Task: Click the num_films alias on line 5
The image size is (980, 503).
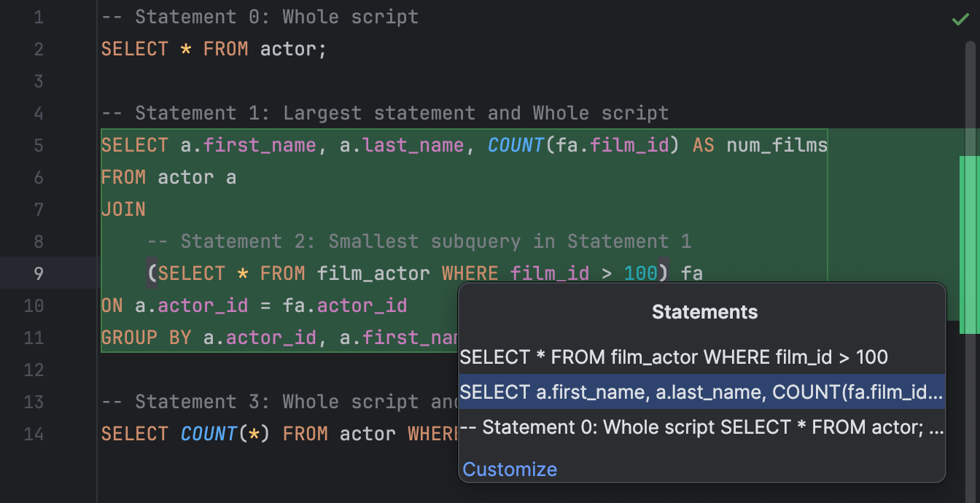Action: [x=776, y=145]
